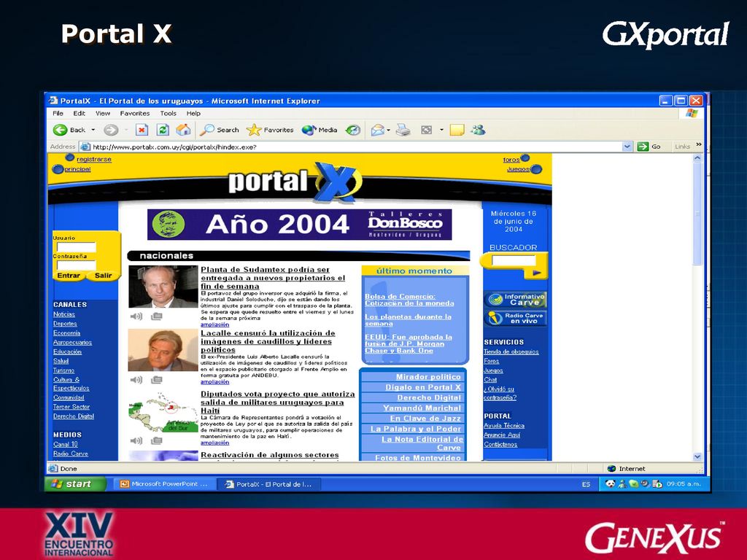Click the Internet zone globe in status bar
The width and height of the screenshot is (747, 560).
612,469
